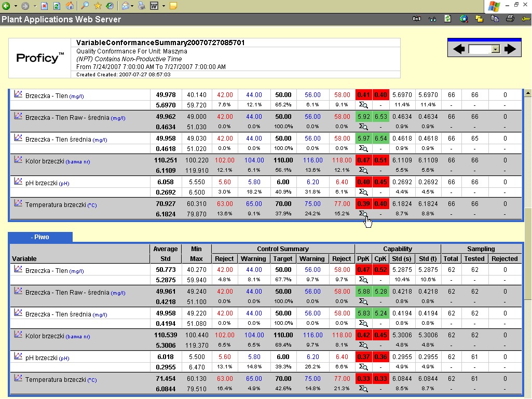The image size is (532, 399).
Task: Open trend chart for upper-table Brzeczka - Tlen
Action: 18,94
